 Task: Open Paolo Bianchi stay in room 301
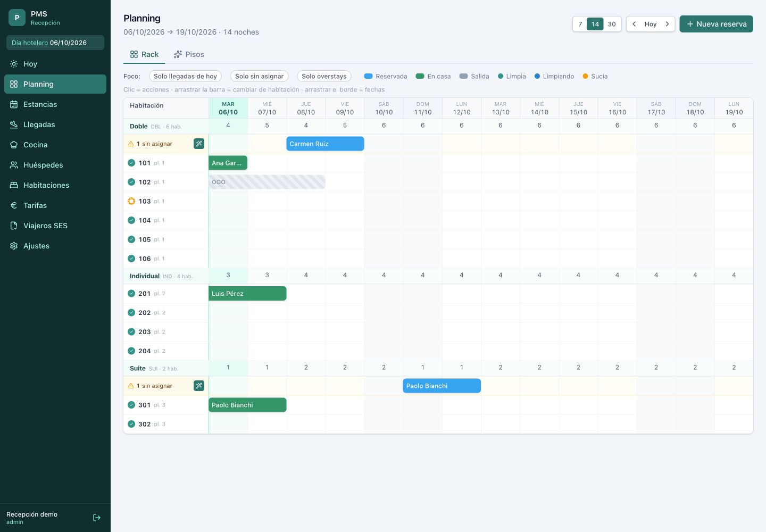(247, 405)
